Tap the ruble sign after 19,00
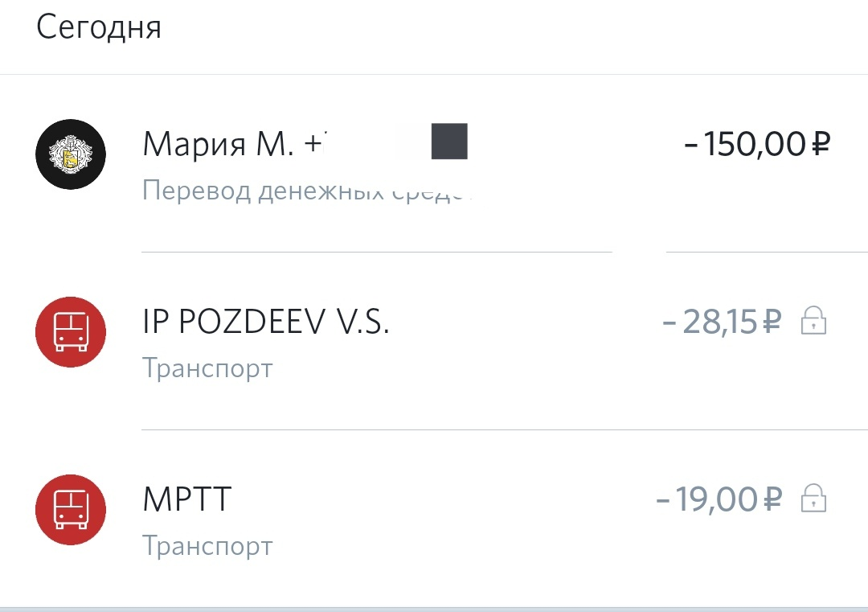The image size is (868, 612). 772,499
